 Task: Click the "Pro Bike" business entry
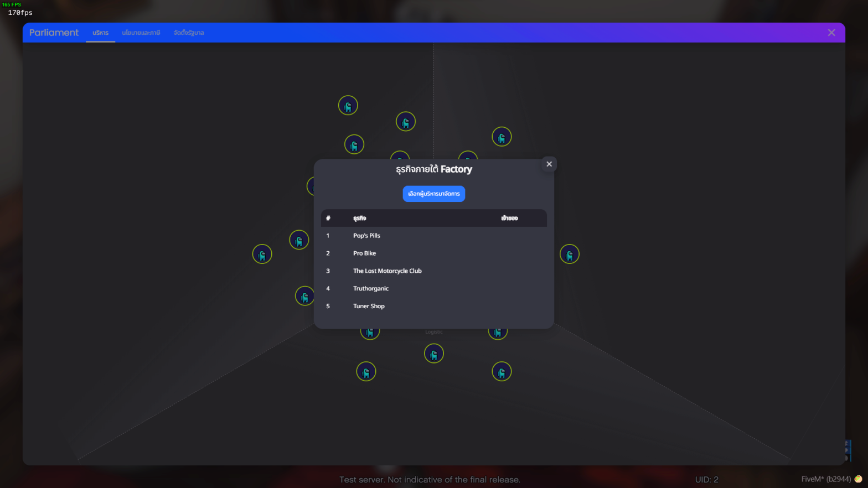tap(434, 253)
